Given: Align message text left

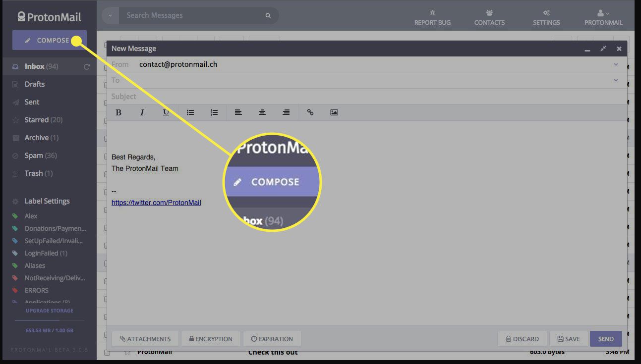Looking at the screenshot, I should 238,112.
